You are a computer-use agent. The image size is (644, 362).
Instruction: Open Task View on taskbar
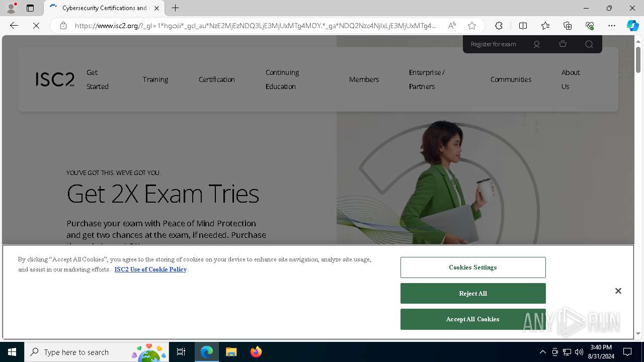[x=181, y=352]
